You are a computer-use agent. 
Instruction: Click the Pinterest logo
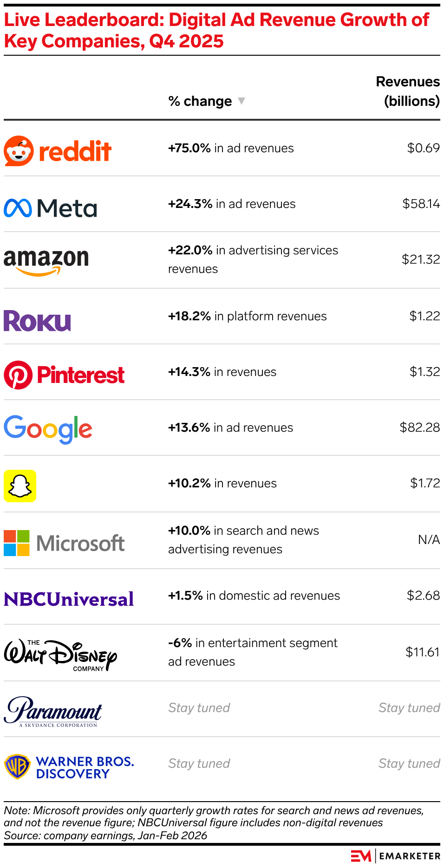coord(64,375)
